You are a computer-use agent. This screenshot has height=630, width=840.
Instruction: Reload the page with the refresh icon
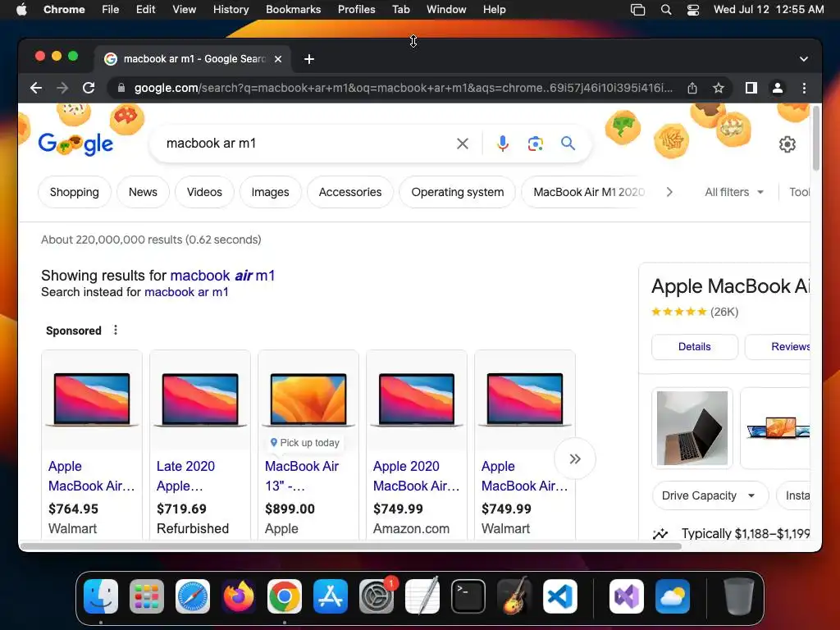(89, 88)
